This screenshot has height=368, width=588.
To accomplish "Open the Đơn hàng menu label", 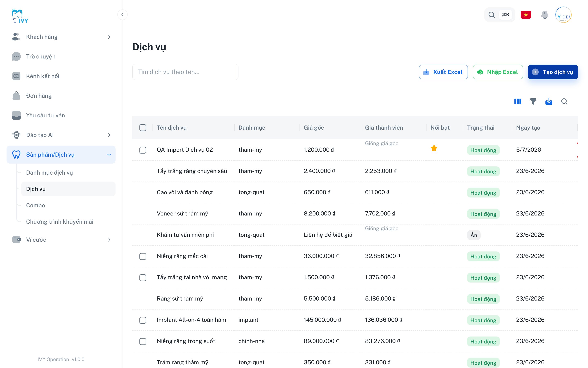I will click(x=39, y=96).
